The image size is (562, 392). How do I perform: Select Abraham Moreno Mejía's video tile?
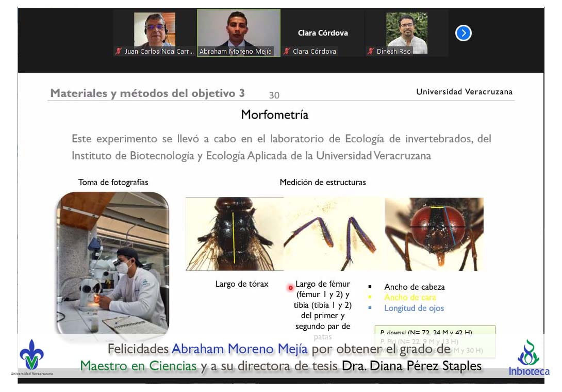click(x=238, y=29)
